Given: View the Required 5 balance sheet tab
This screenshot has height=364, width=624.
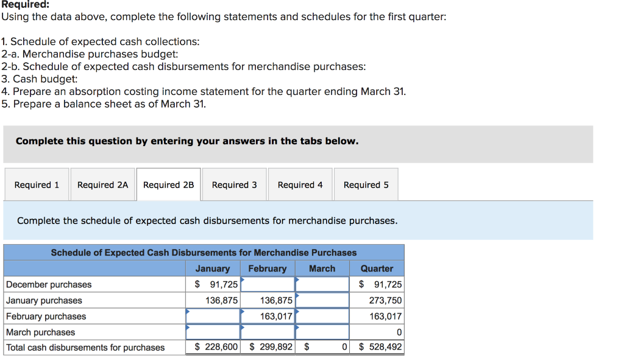Looking at the screenshot, I should coord(366,184).
